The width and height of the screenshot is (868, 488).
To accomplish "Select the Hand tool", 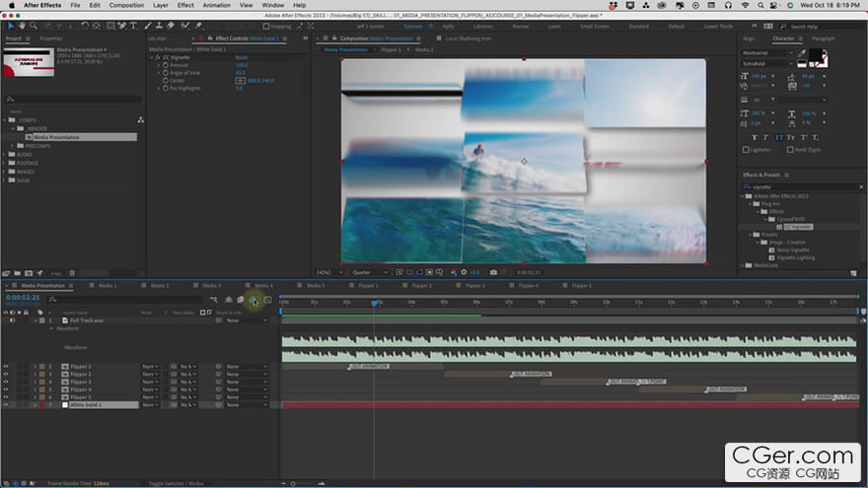I will 22,26.
